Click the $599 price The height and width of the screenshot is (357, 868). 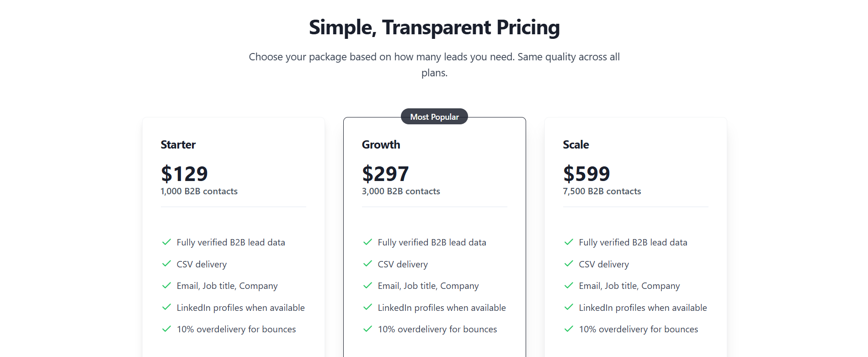click(x=586, y=174)
